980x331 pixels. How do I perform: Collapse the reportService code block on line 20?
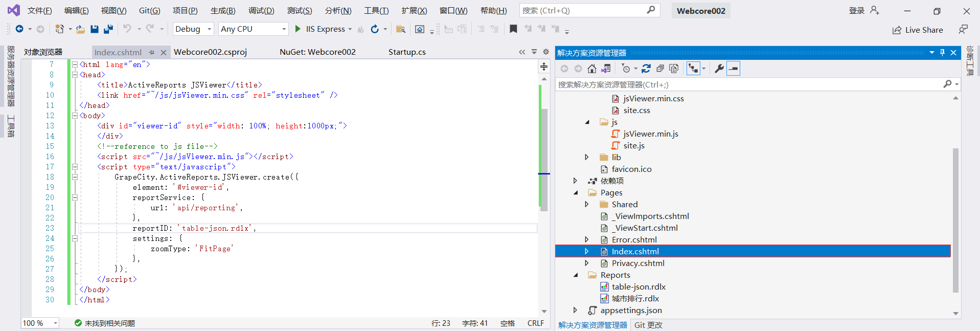(75, 197)
